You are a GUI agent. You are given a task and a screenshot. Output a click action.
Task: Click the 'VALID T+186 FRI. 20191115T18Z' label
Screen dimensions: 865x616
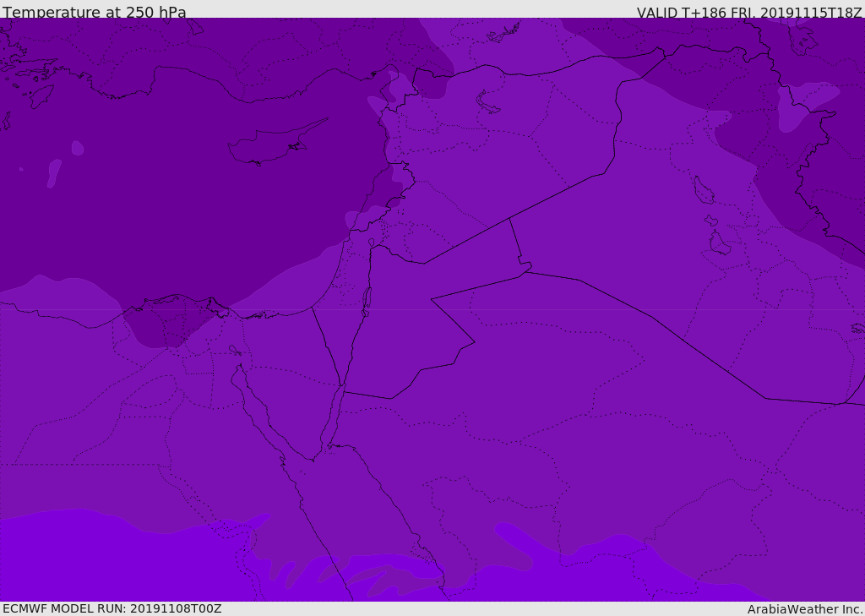point(749,13)
